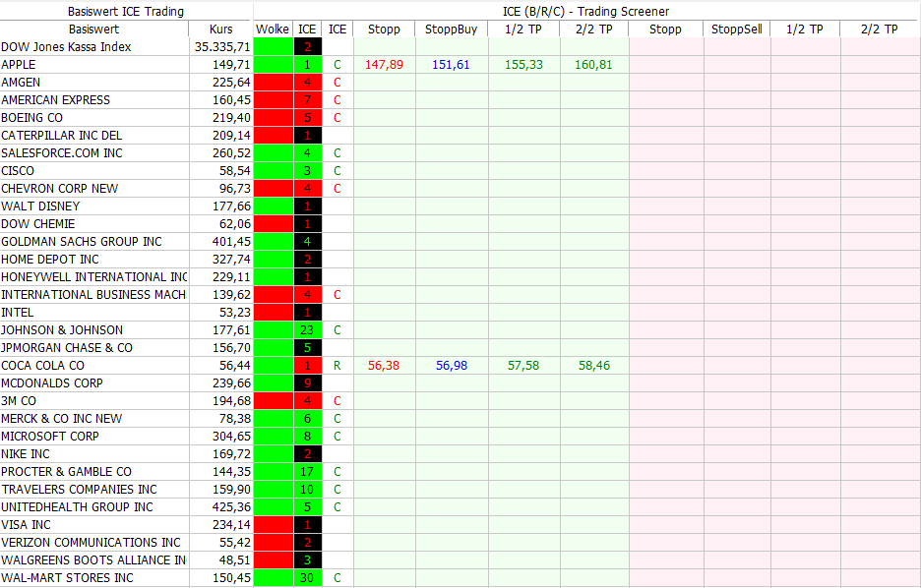Click the Basiswert ICE Trading group header
This screenshot has width=921, height=588.
[x=126, y=11]
